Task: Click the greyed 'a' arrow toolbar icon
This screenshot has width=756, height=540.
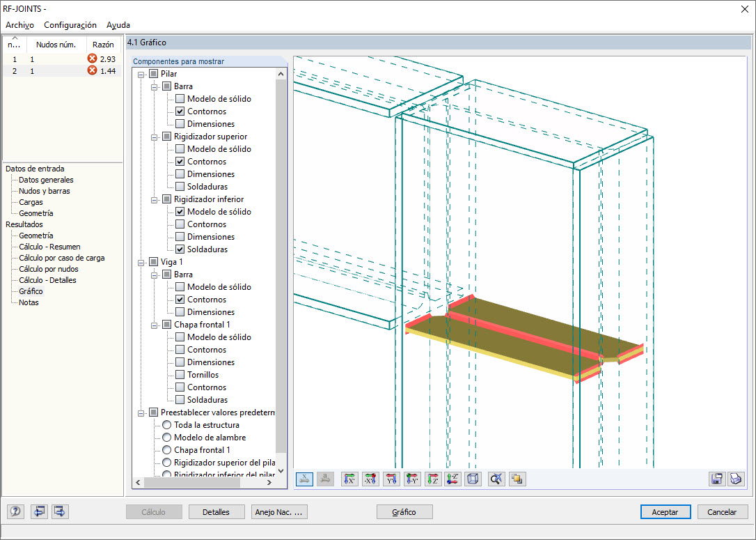Action: (x=326, y=479)
